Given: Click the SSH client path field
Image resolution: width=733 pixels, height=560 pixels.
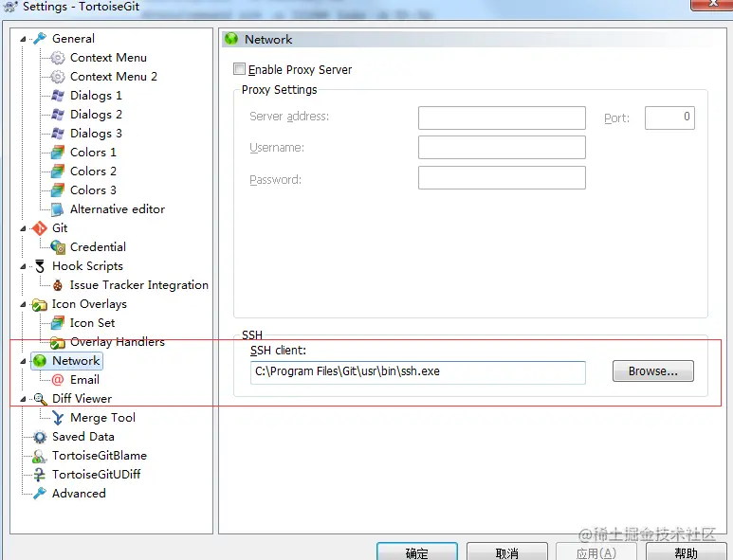Looking at the screenshot, I should [x=417, y=372].
